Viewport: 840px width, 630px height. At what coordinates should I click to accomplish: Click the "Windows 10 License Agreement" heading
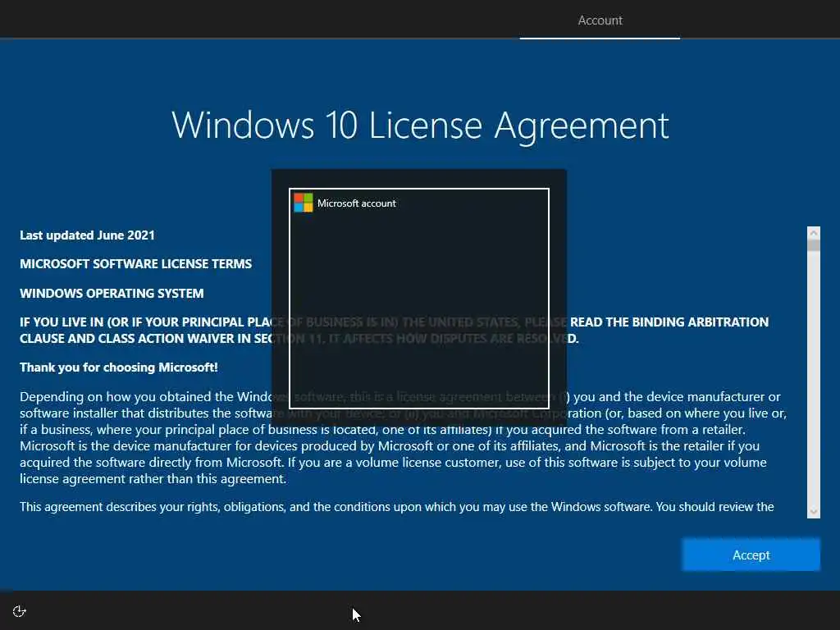click(x=420, y=126)
